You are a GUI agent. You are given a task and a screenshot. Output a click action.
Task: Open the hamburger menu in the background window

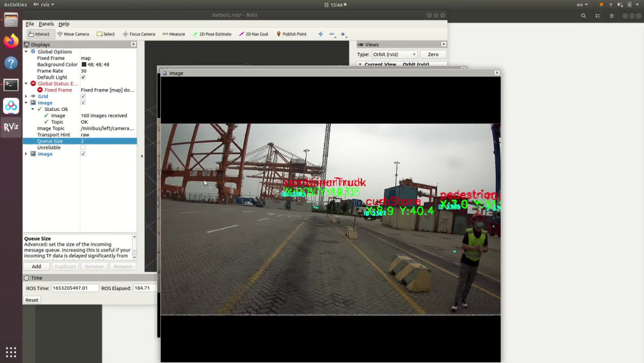612,15
